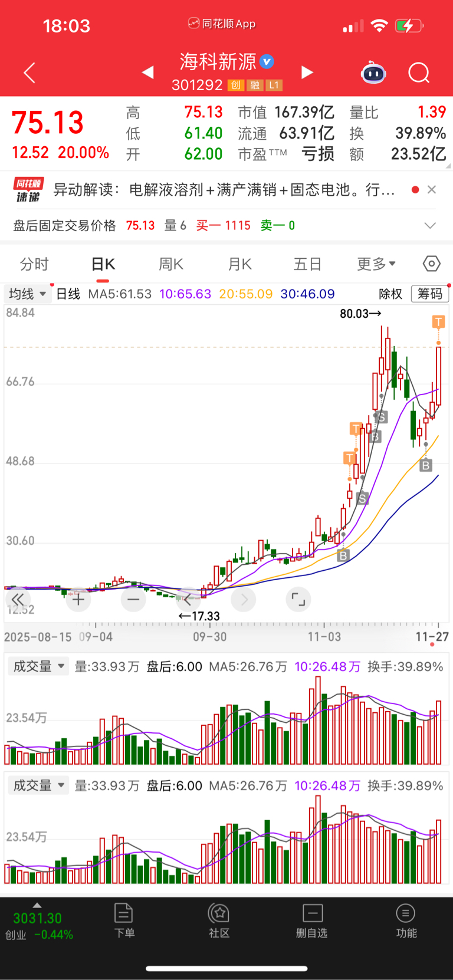Viewport: 453px width, 980px height.
Task: Tap the 市值 167.39亿 value
Action: coord(304,112)
